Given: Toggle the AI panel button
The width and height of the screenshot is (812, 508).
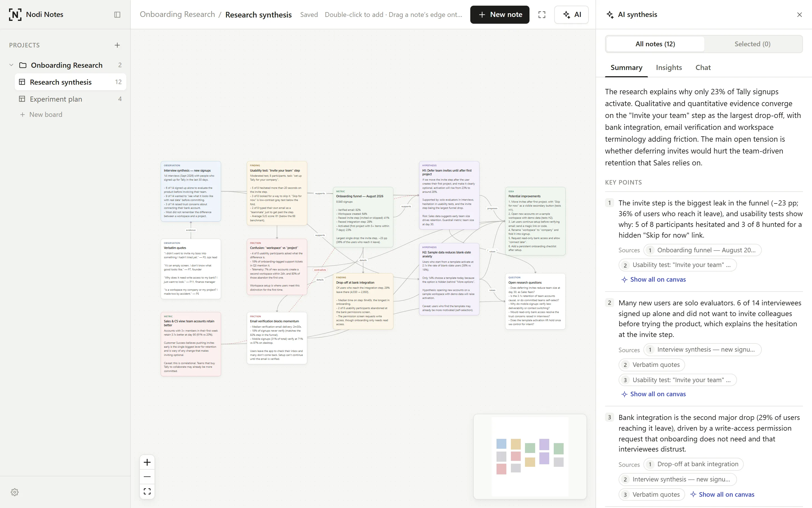Looking at the screenshot, I should [x=571, y=14].
